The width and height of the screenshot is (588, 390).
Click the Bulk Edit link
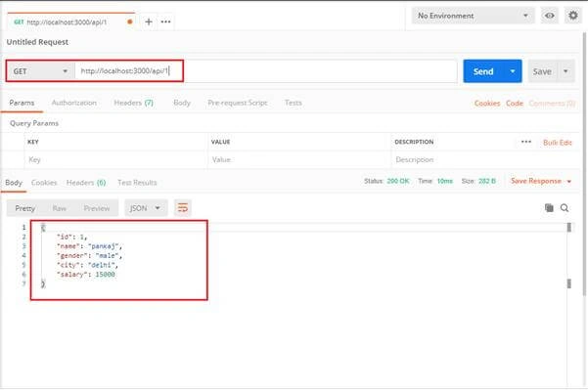558,143
